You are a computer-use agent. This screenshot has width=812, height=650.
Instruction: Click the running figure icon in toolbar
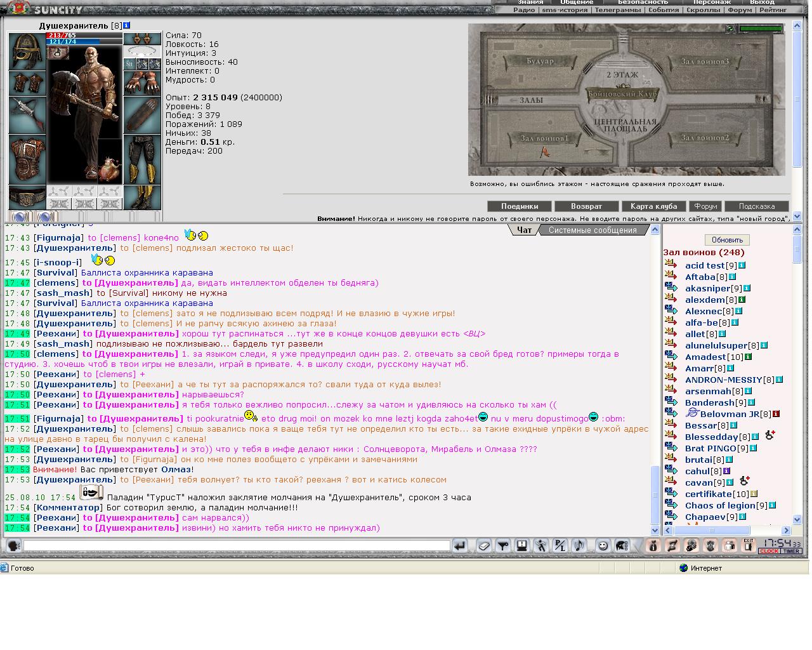click(x=541, y=545)
